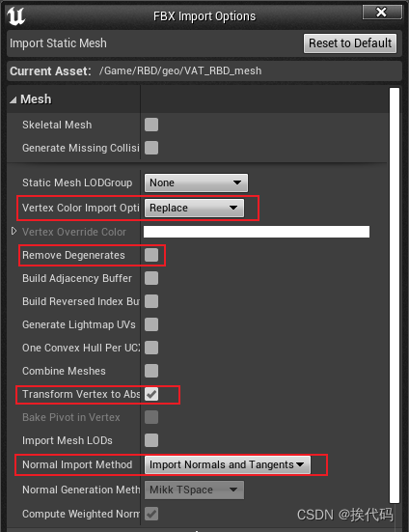Open the Normal Import Method dropdown

click(227, 464)
